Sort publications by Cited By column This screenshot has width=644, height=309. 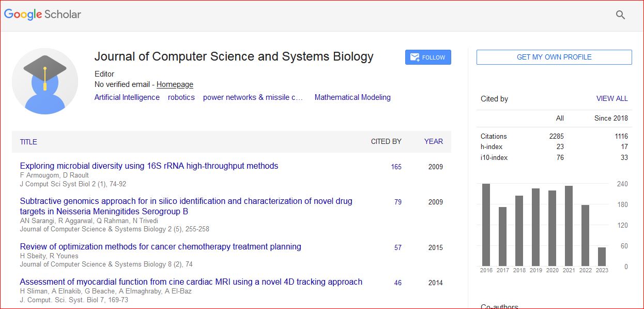pos(386,141)
